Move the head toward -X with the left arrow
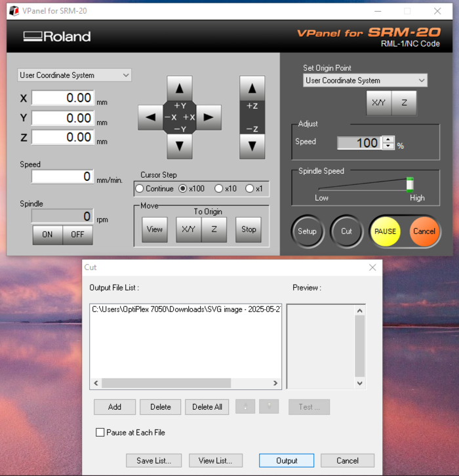This screenshot has width=459, height=476. pos(151,117)
